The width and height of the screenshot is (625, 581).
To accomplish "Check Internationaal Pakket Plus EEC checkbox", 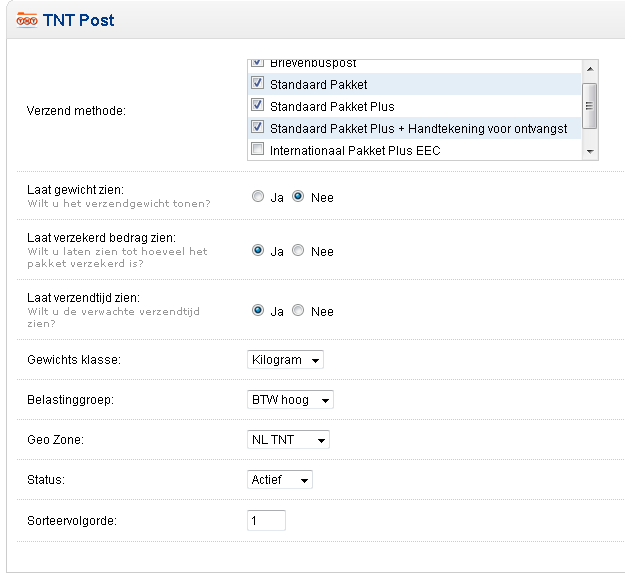I will point(257,149).
